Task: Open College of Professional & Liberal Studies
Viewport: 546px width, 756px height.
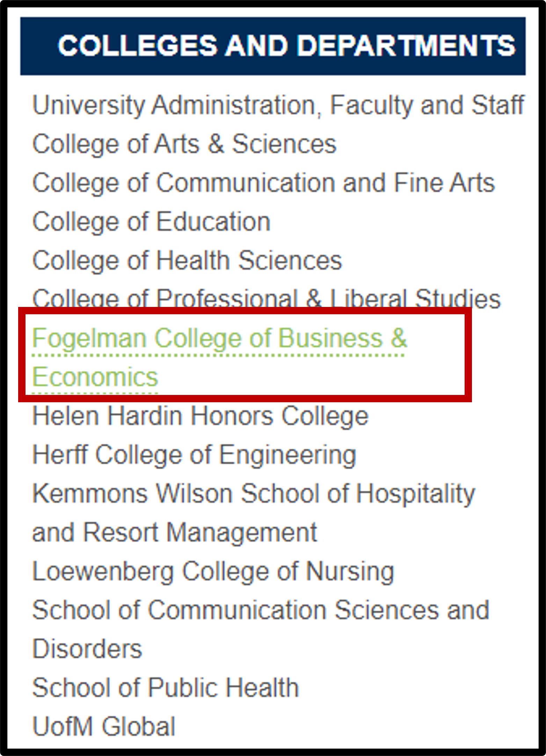Action: click(266, 299)
